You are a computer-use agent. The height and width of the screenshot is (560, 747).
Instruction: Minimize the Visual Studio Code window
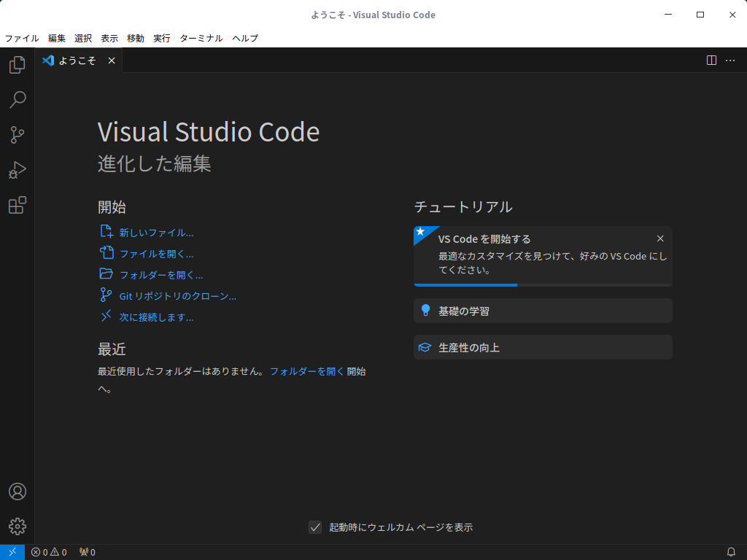pyautogui.click(x=668, y=15)
